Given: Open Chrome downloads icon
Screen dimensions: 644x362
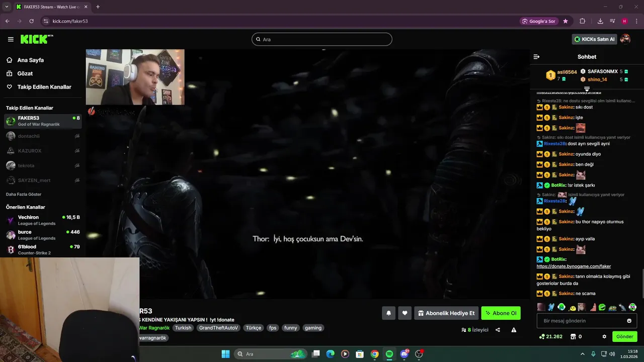Looking at the screenshot, I should (x=600, y=21).
